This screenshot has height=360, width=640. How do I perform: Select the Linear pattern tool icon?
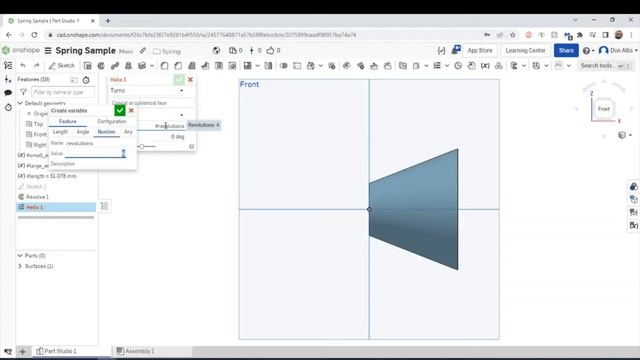[x=247, y=66]
